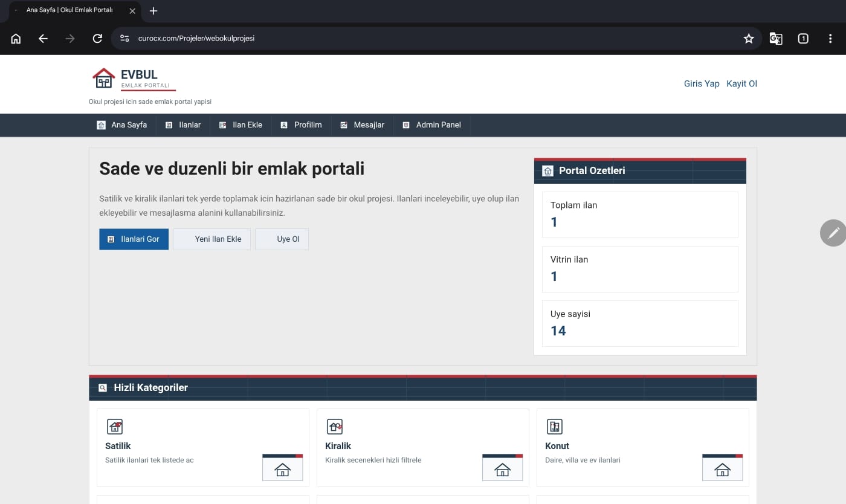Open the Google Translate icon
The width and height of the screenshot is (846, 504).
point(776,39)
